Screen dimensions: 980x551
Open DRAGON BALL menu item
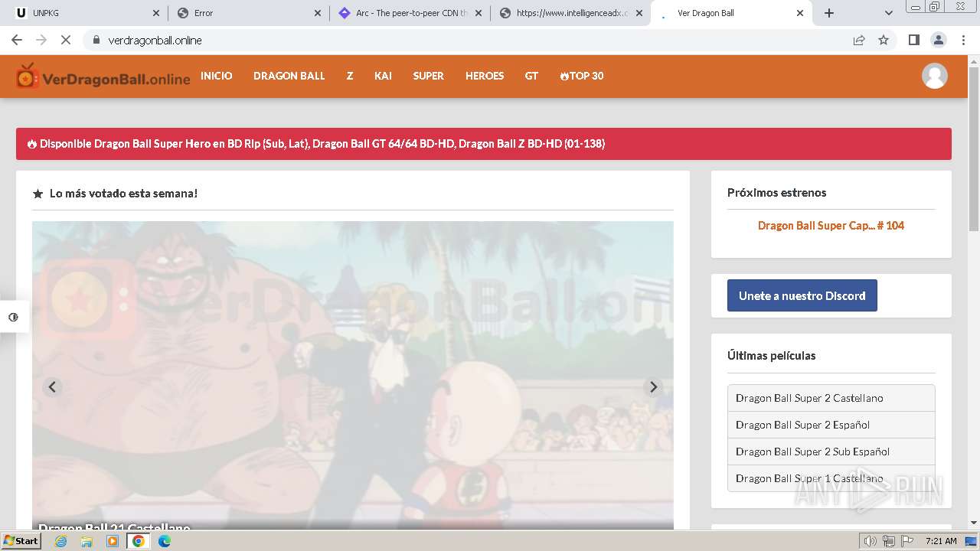289,76
